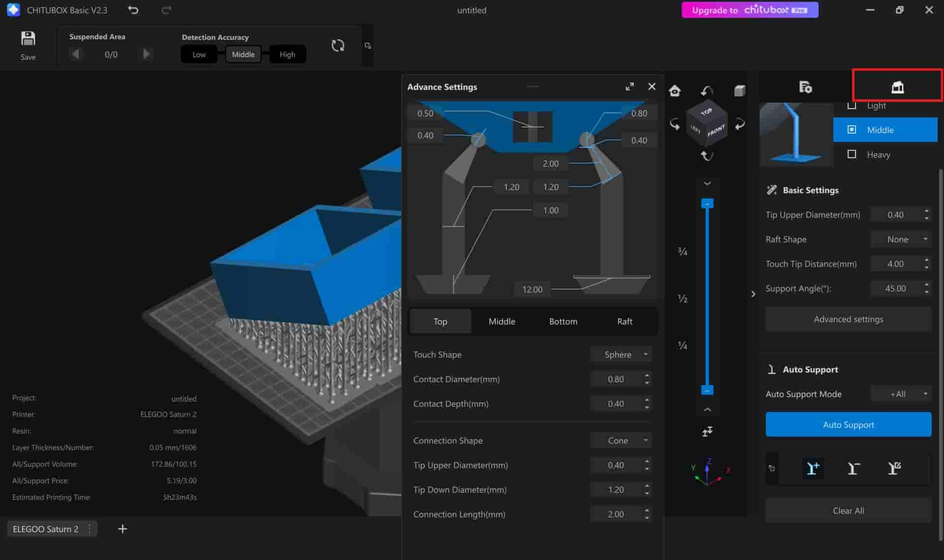Switch to the Middle tab in Advance Settings

(501, 321)
